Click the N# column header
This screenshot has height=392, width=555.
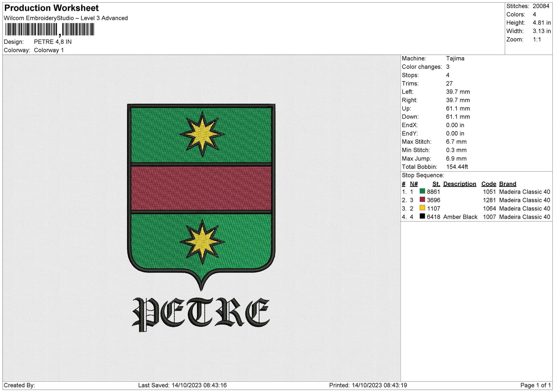click(414, 184)
